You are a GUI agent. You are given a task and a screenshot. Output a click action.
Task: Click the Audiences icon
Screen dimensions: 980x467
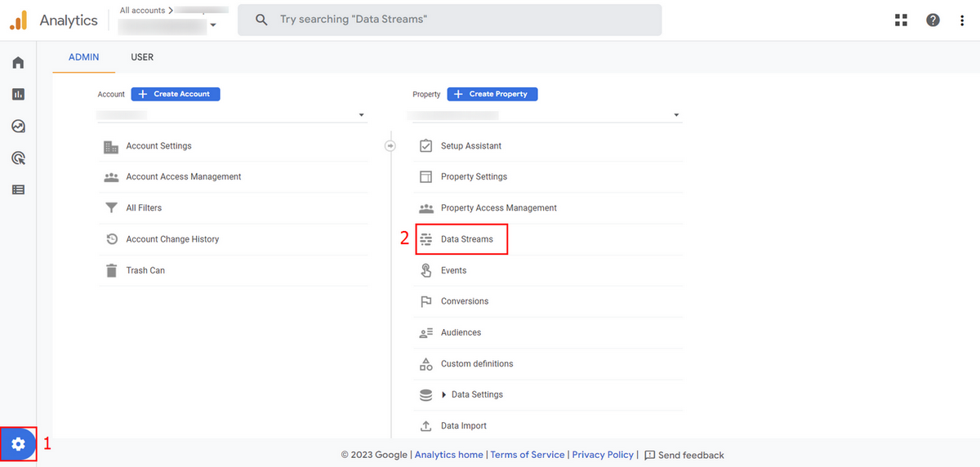[x=425, y=333]
